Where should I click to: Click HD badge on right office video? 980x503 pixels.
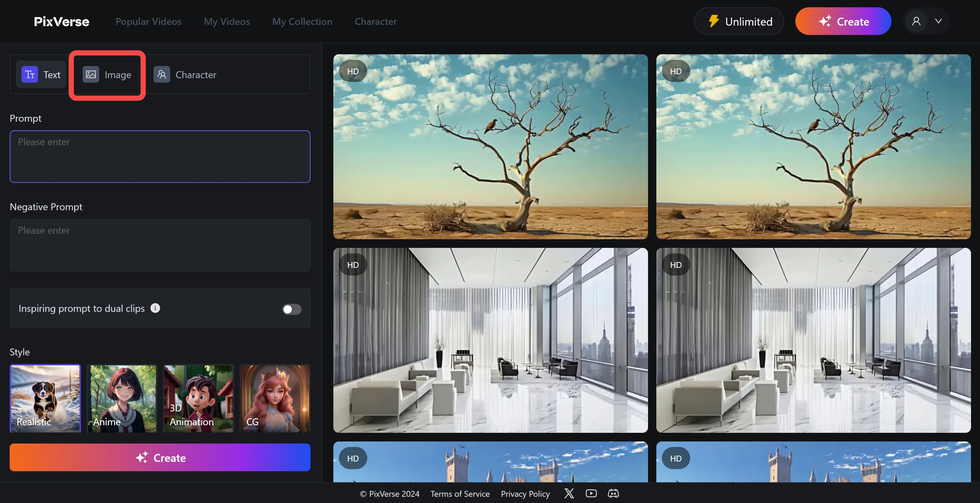pos(676,264)
